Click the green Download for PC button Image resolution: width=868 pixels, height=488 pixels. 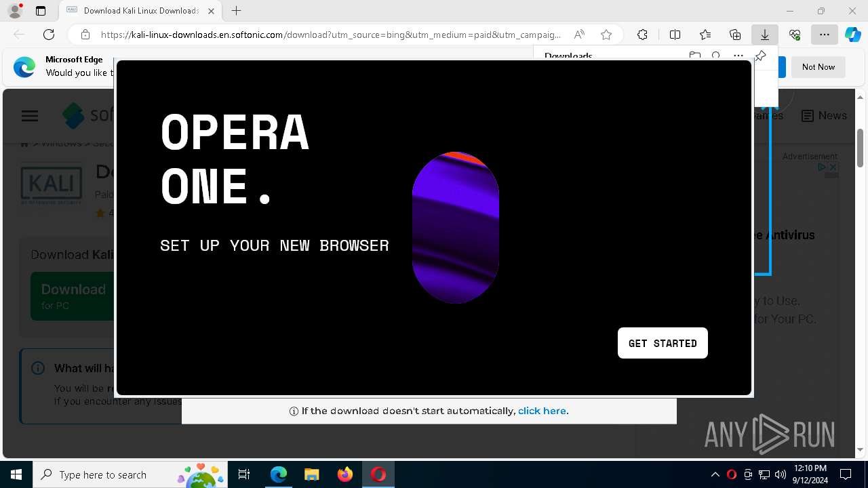point(73,296)
